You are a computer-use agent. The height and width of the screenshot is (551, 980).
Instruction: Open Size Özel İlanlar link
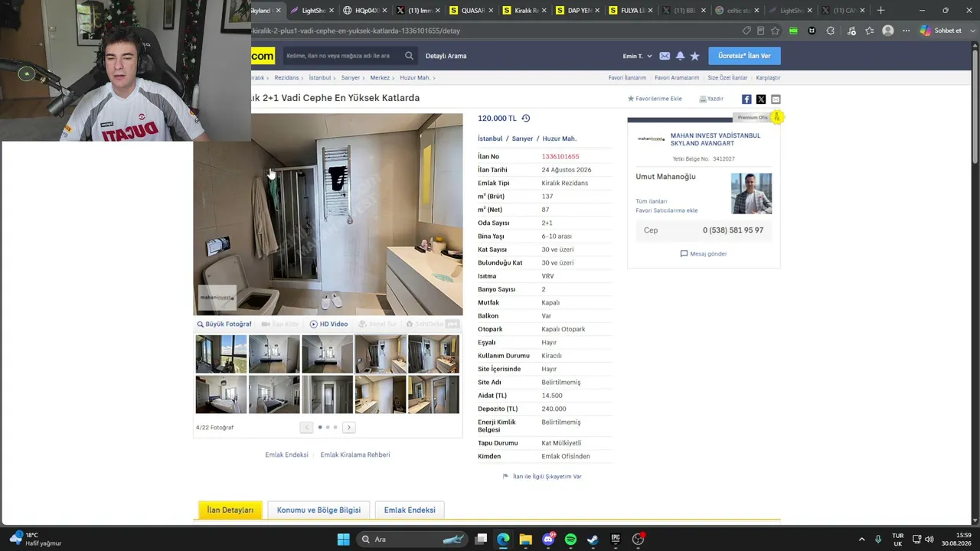coord(727,78)
